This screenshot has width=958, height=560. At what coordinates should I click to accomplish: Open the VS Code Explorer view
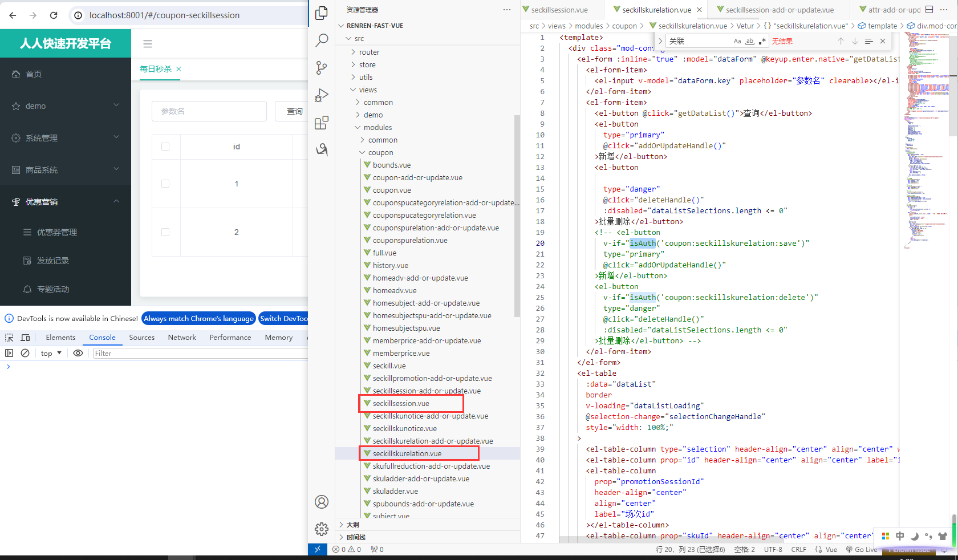(322, 13)
